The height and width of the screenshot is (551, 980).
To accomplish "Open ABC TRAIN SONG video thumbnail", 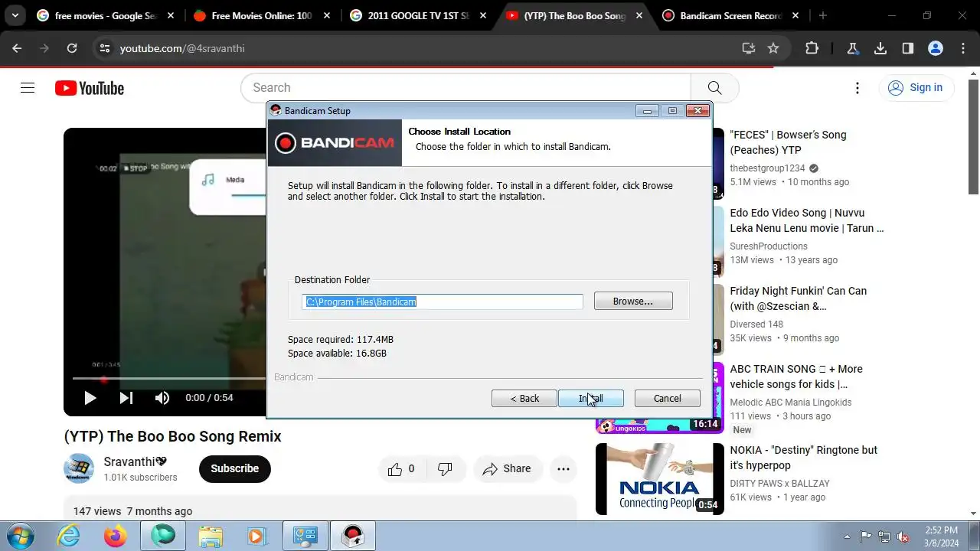I will [659, 398].
